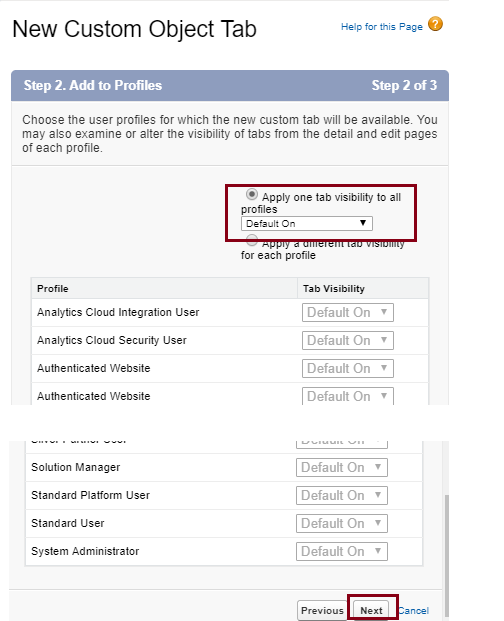Click the Previous button
Viewport: 504px width, 621px height.
(x=322, y=611)
